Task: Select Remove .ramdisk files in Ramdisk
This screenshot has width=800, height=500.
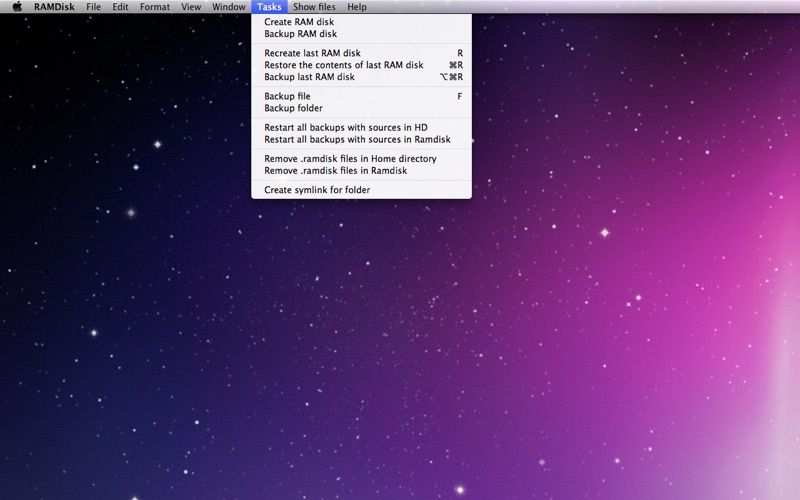Action: (x=361, y=170)
